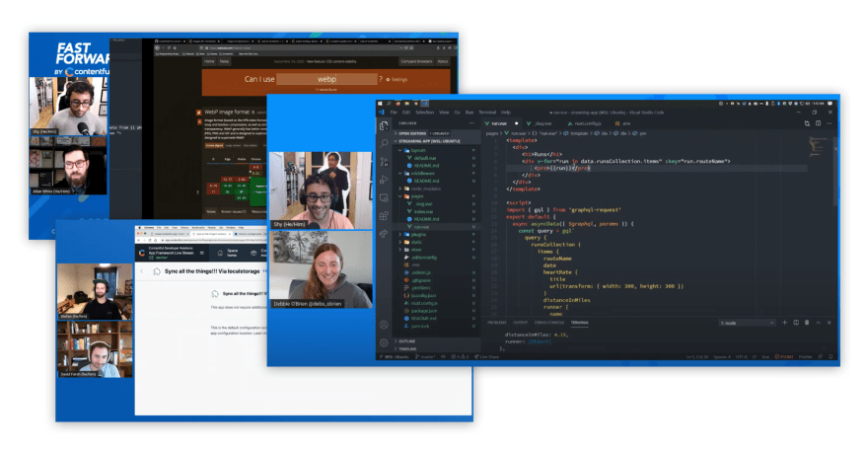Click master branch in status bar
The image size is (868, 451).
[x=426, y=357]
